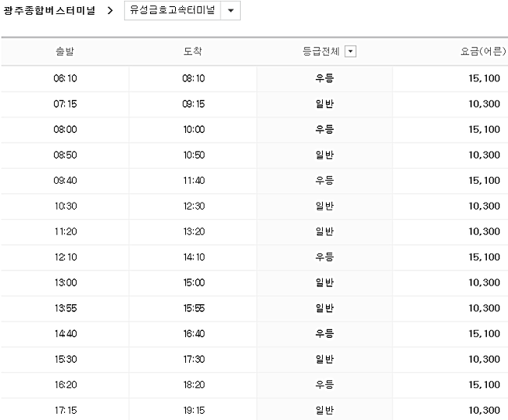The image size is (508, 420).
Task: Click 일반 grade in the 17:15 row
Action: [x=324, y=411]
